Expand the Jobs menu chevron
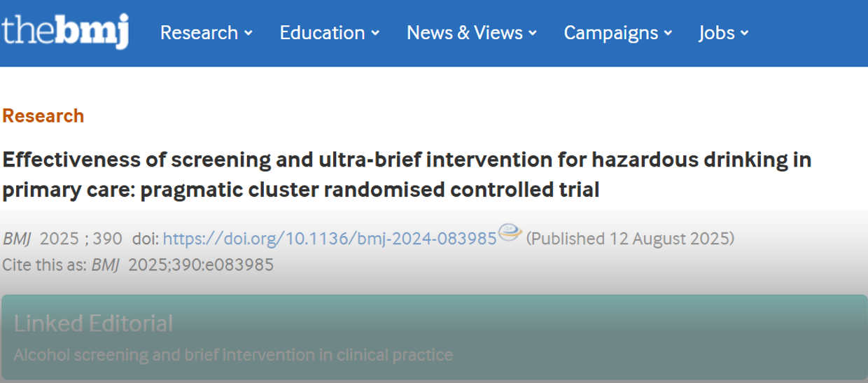Image resolution: width=868 pixels, height=383 pixels. [x=745, y=33]
